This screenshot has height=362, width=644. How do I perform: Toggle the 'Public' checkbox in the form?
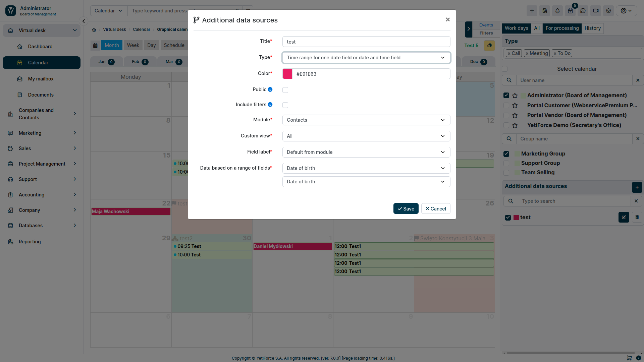click(285, 90)
